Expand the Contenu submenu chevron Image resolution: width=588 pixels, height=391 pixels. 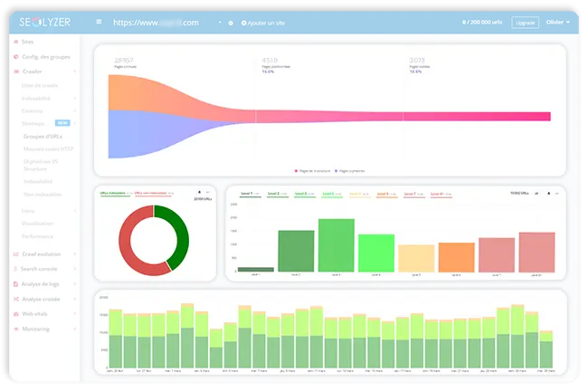[75, 110]
